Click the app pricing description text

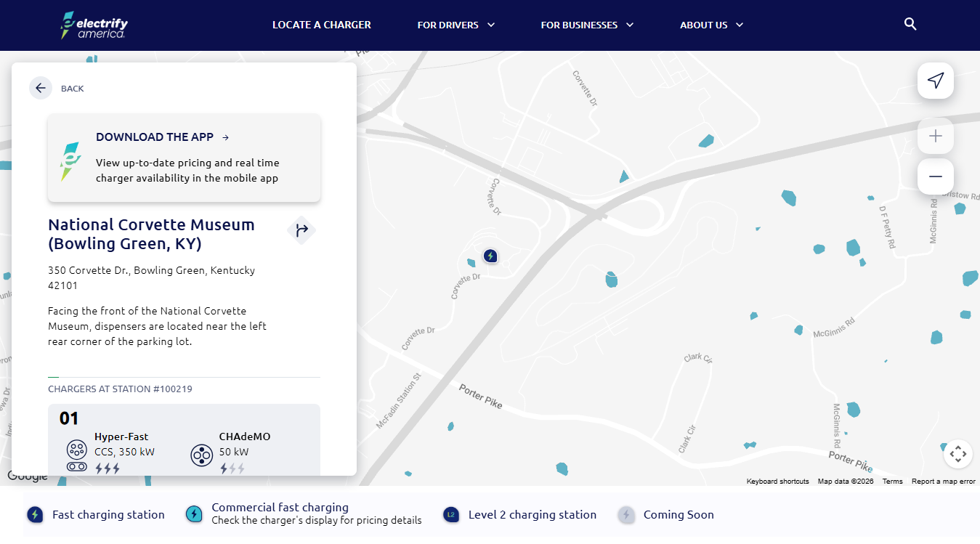(187, 171)
